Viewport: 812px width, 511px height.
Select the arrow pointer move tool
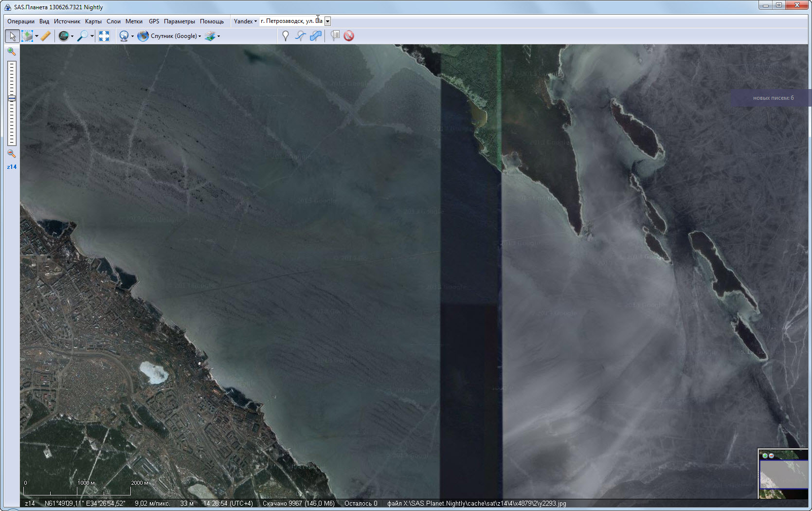point(12,36)
